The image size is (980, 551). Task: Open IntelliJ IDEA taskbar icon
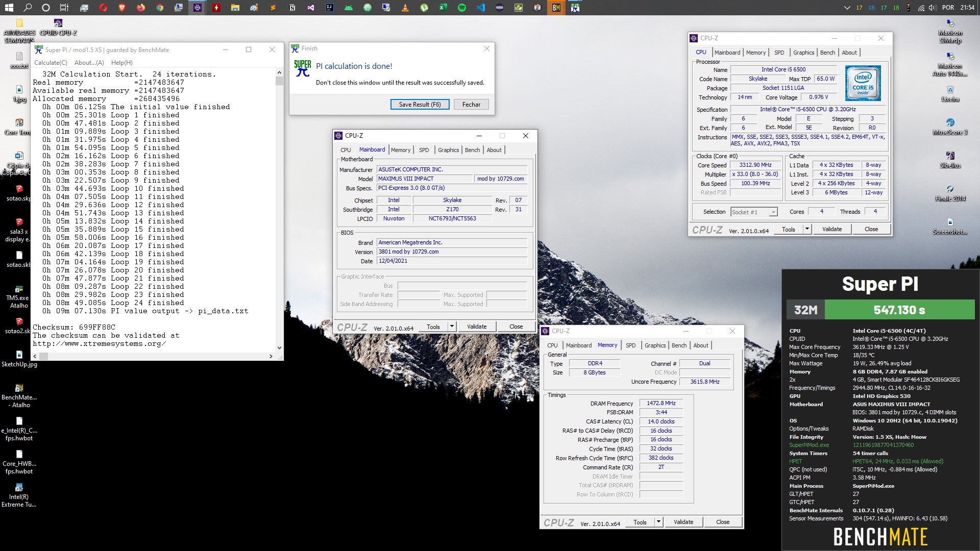click(x=330, y=8)
